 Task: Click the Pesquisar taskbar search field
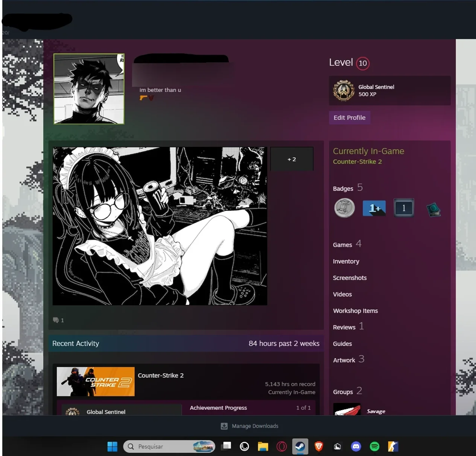(169, 446)
